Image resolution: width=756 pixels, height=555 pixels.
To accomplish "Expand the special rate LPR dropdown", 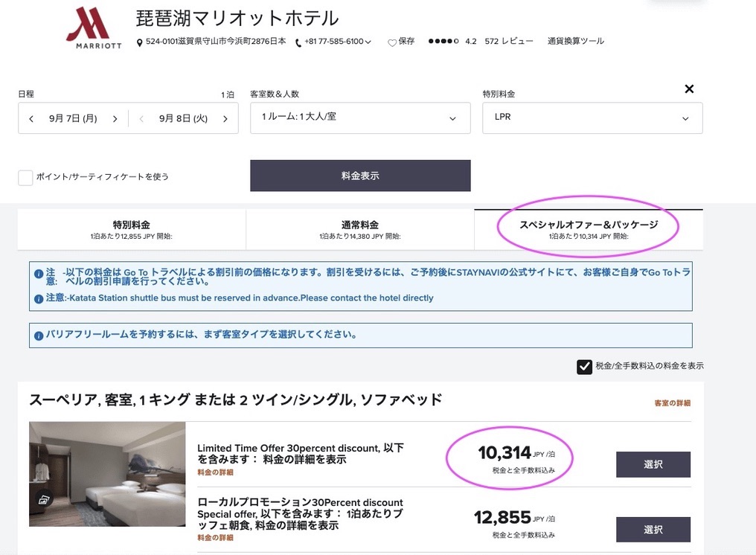I will pos(592,118).
